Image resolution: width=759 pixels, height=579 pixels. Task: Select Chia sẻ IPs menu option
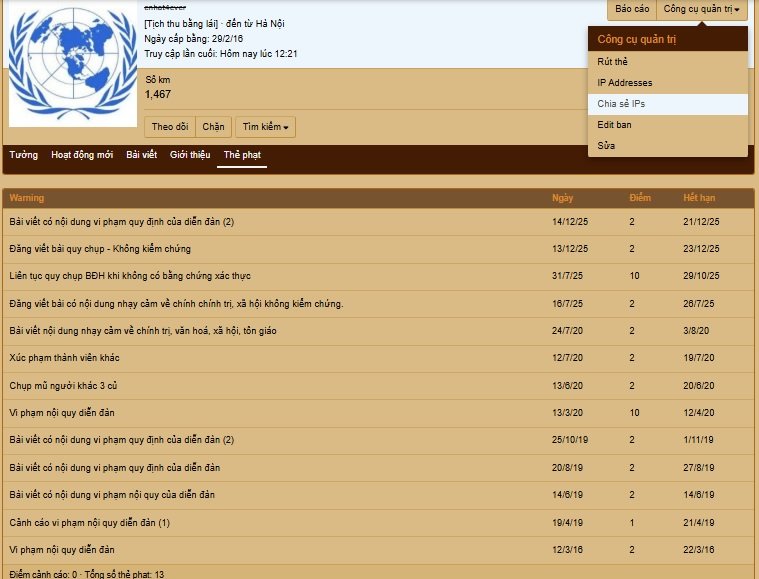click(668, 104)
